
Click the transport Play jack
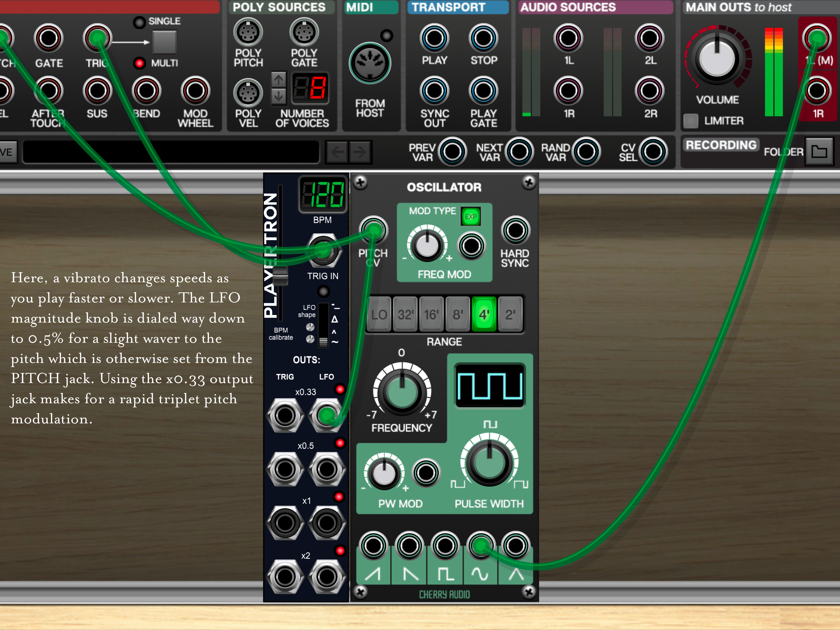tap(434, 38)
